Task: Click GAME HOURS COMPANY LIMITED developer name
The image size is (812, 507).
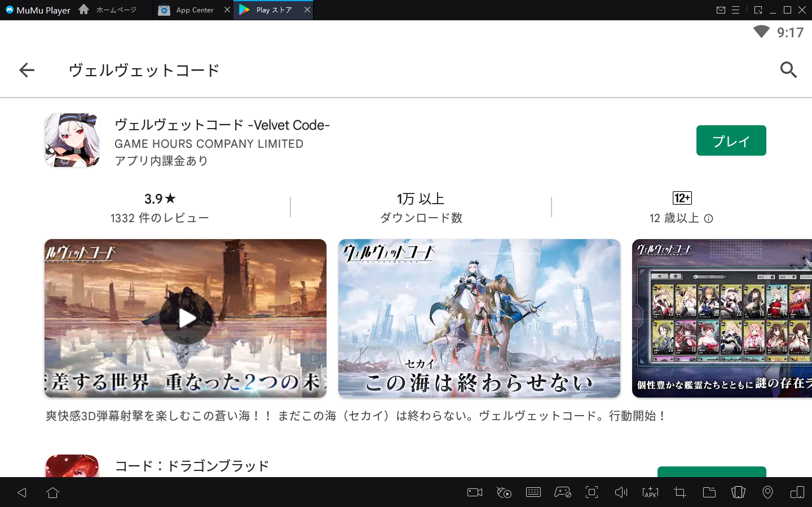Action: [x=209, y=144]
